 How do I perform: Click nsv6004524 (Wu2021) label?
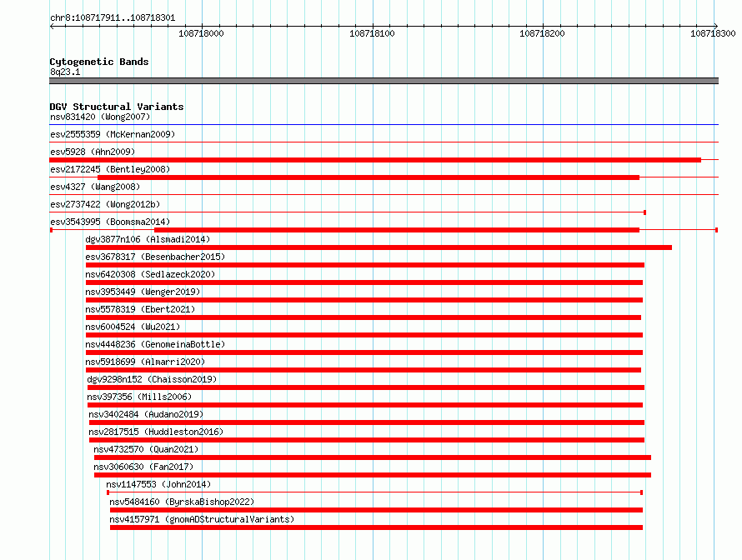(x=133, y=327)
